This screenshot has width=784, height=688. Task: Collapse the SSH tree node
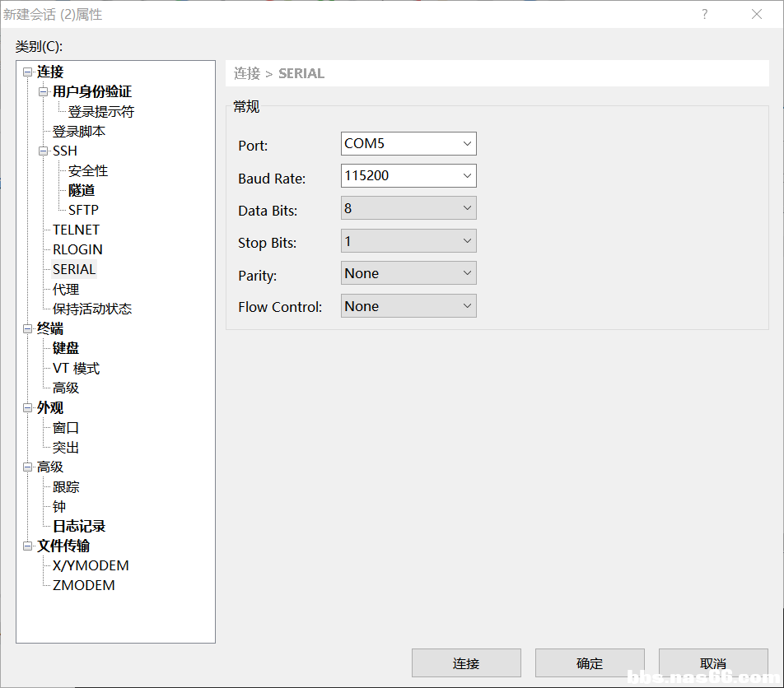[44, 151]
